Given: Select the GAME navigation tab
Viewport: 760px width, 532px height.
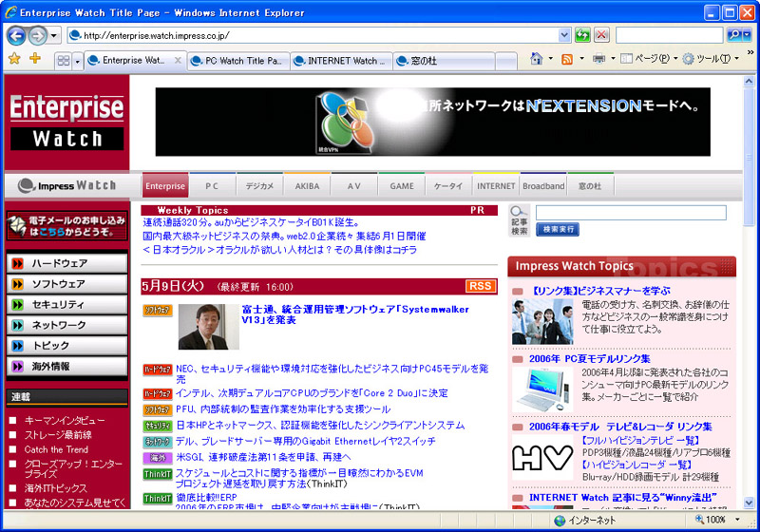Looking at the screenshot, I should (401, 185).
